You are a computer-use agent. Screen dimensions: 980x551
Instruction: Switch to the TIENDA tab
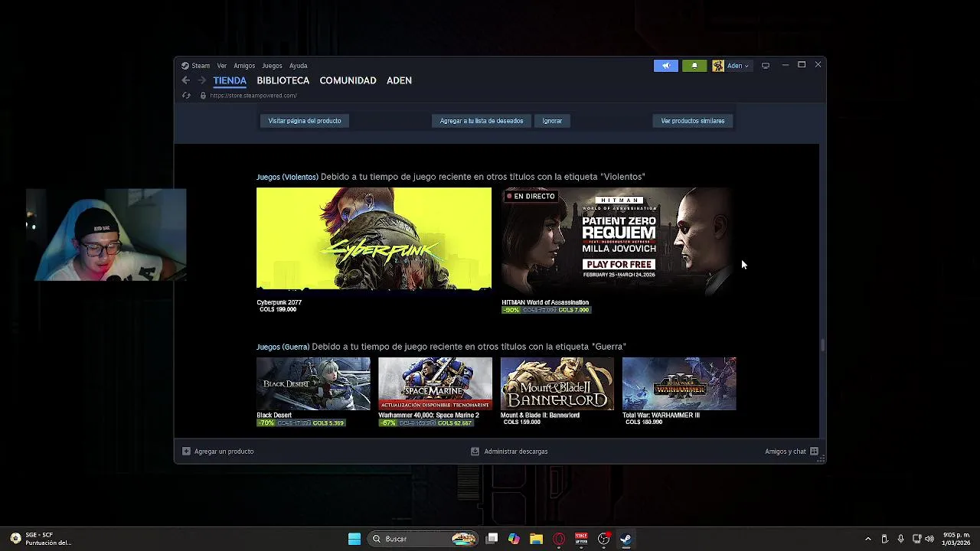(x=230, y=80)
